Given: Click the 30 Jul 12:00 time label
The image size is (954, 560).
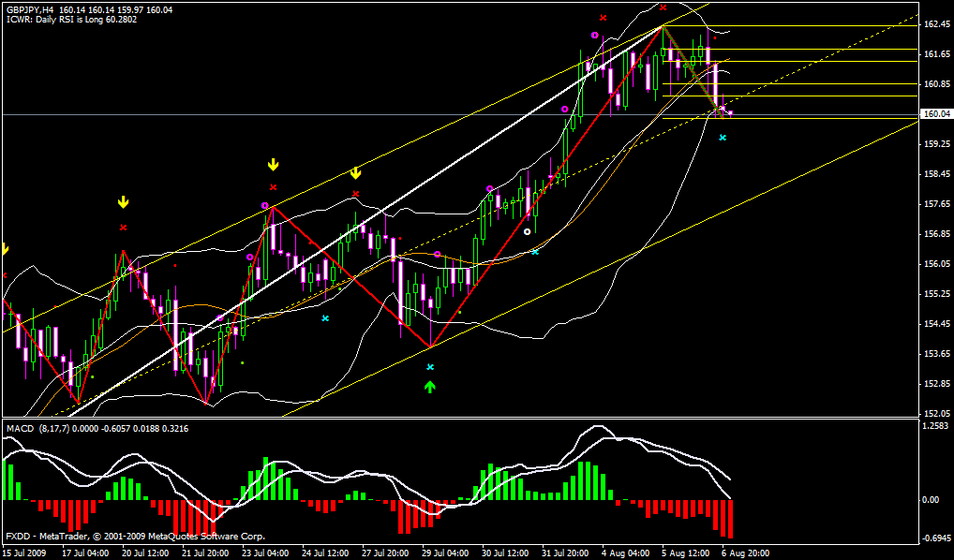Looking at the screenshot, I should (x=506, y=553).
